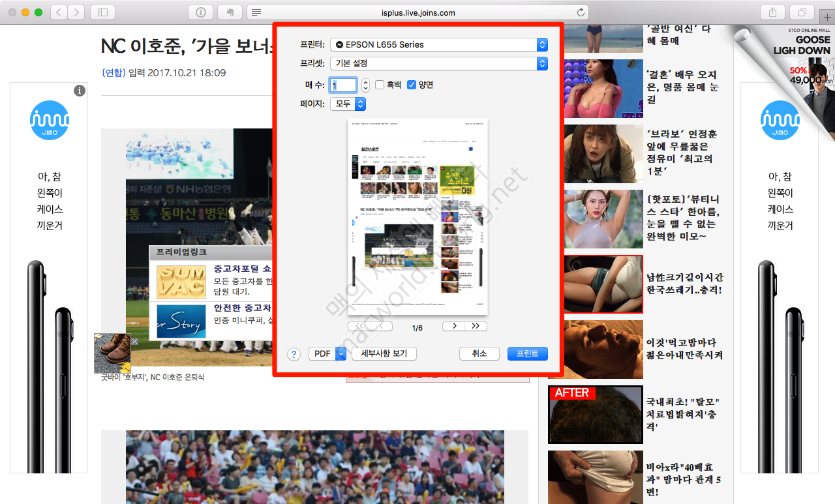This screenshot has width=835, height=504.
Task: Open the 페이지 pages popup set to 모두
Action: (x=348, y=103)
